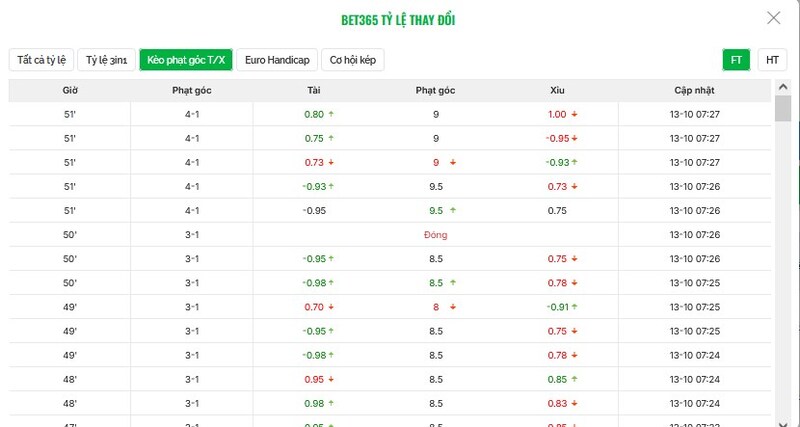The height and width of the screenshot is (427, 800).
Task: Select the Kèo phạt góc T/X tab
Action: (185, 60)
